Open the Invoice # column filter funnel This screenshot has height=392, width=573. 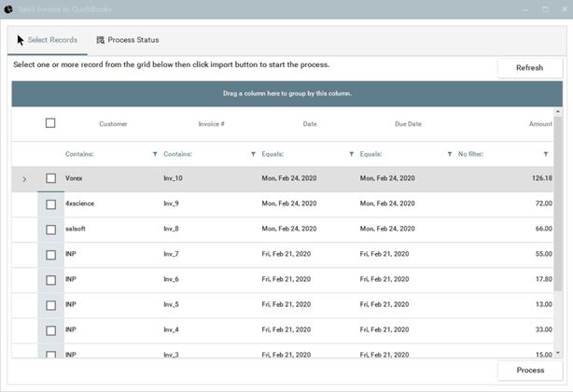click(253, 154)
